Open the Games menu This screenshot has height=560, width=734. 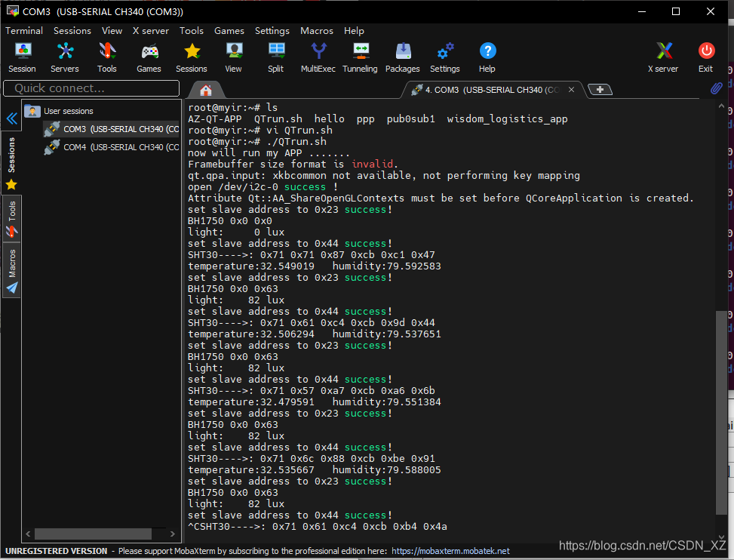click(x=229, y=31)
